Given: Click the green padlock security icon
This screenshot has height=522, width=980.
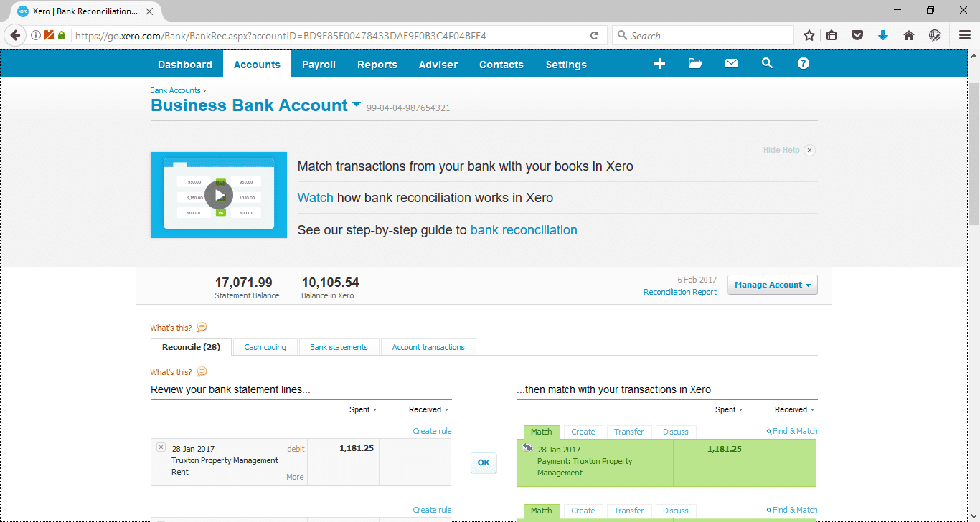Looking at the screenshot, I should (62, 35).
